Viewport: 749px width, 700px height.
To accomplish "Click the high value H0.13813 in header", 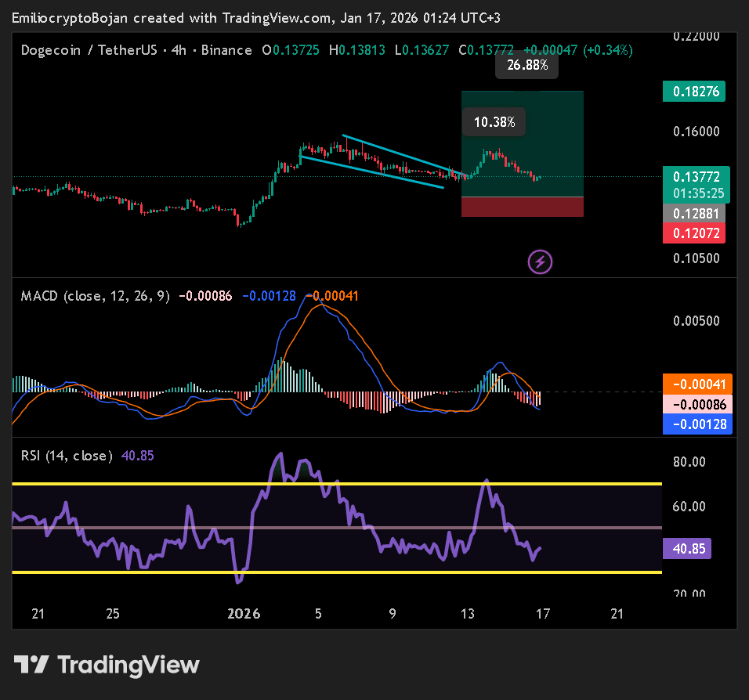I will coord(356,50).
